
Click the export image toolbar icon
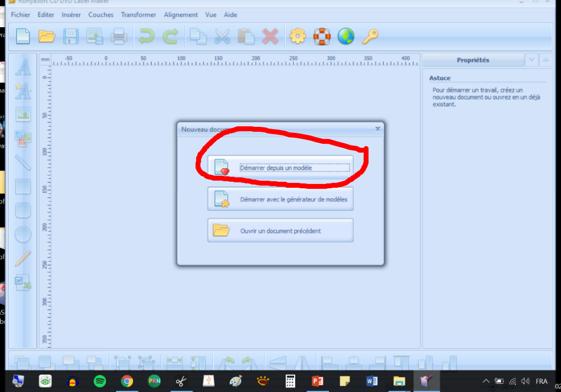coord(95,36)
